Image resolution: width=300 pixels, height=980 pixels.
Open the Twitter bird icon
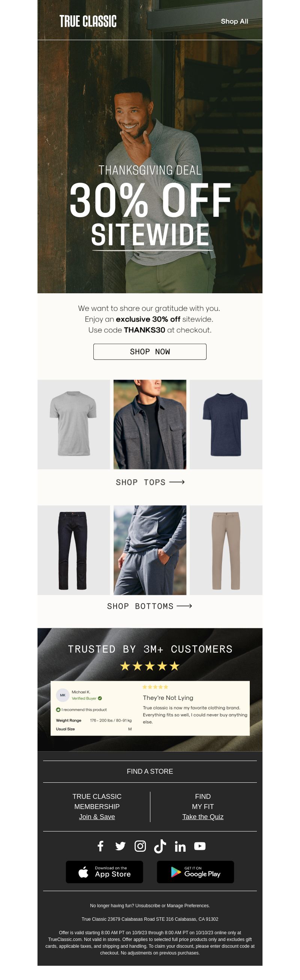pos(120,846)
